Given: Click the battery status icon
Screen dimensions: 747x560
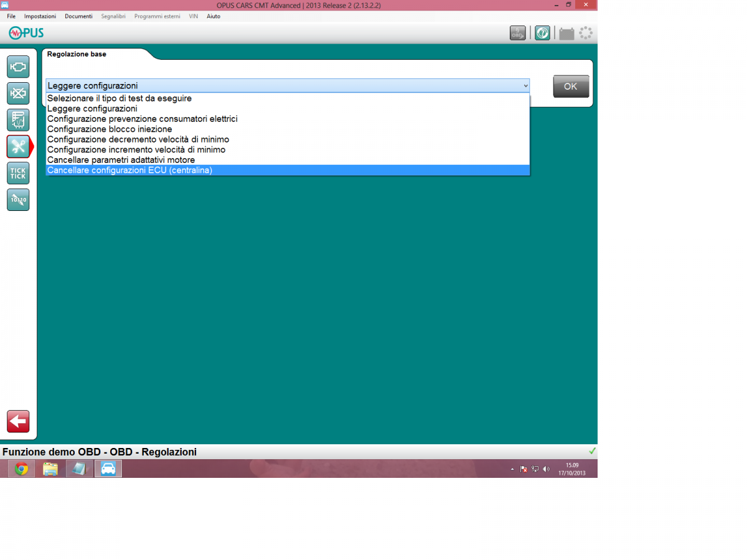Looking at the screenshot, I should point(566,34).
